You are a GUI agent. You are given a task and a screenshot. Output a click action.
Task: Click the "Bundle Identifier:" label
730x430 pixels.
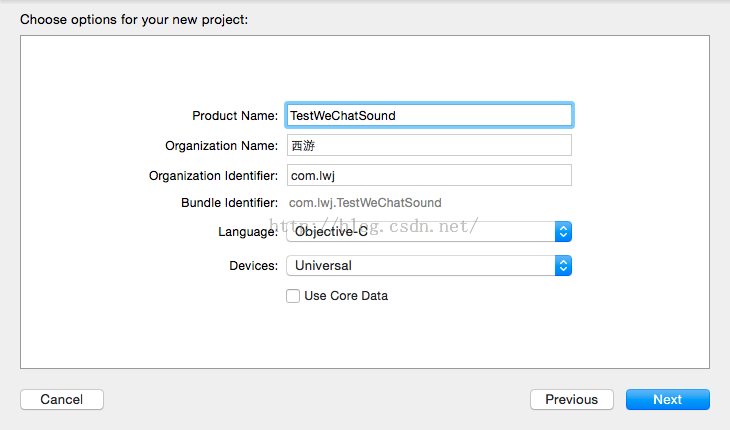click(x=229, y=203)
